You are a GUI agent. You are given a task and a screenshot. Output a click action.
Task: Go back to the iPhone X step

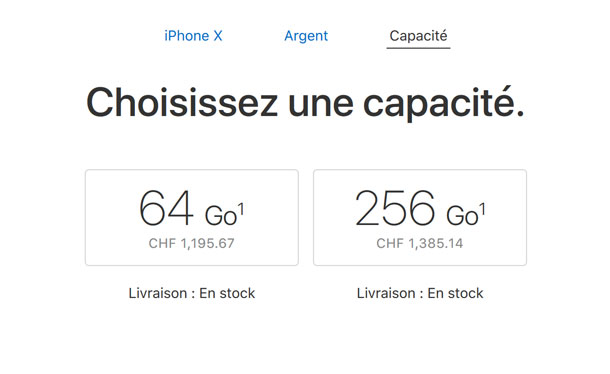(x=193, y=36)
